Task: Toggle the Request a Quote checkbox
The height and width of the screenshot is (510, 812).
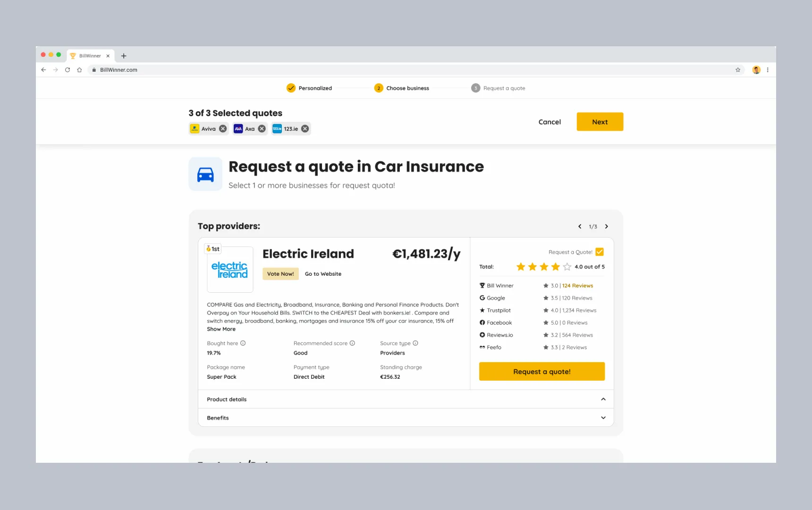Action: point(600,252)
